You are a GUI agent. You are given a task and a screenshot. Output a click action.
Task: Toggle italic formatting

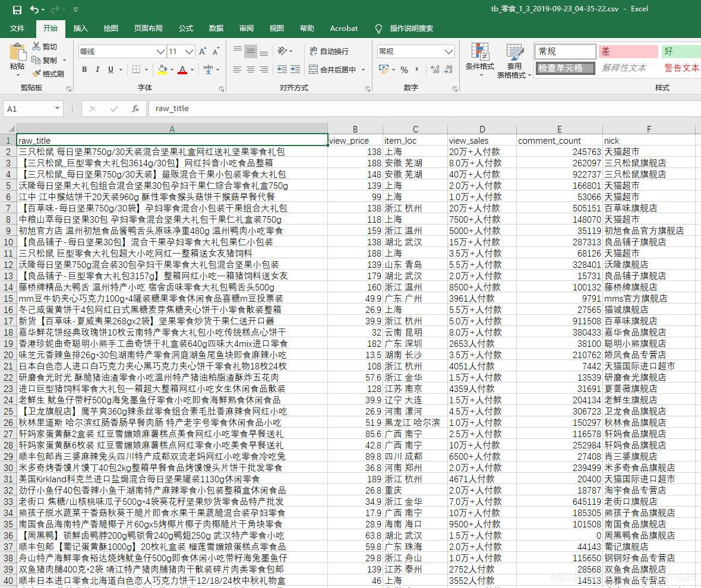[x=97, y=69]
